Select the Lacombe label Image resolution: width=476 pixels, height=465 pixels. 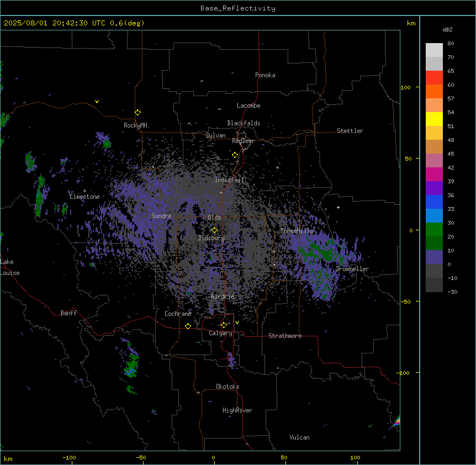tap(248, 105)
